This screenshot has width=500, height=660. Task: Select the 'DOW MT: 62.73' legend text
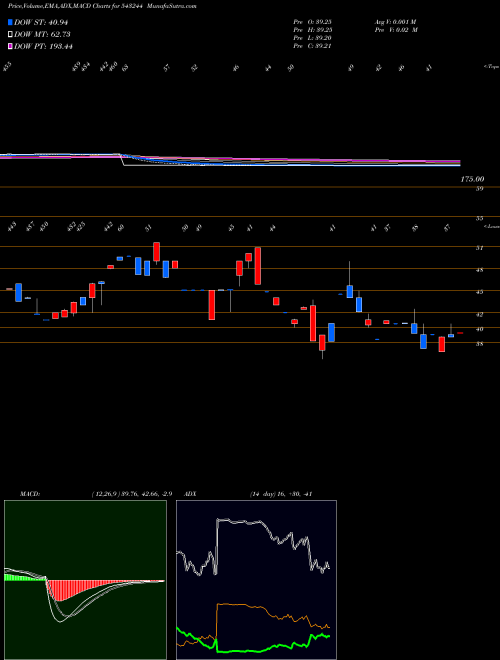point(42,35)
